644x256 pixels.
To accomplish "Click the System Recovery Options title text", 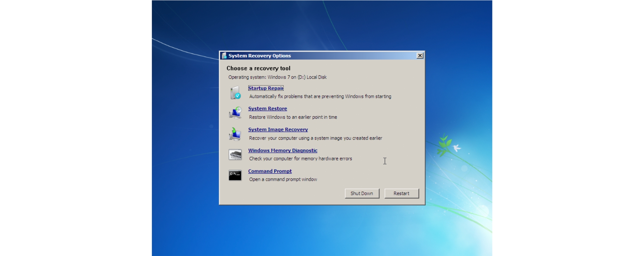I will point(260,56).
